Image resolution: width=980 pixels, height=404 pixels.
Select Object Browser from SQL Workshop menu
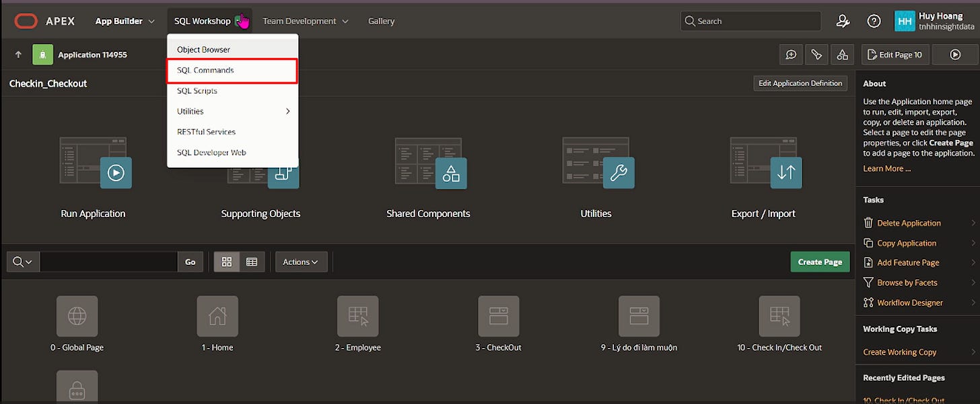point(232,49)
